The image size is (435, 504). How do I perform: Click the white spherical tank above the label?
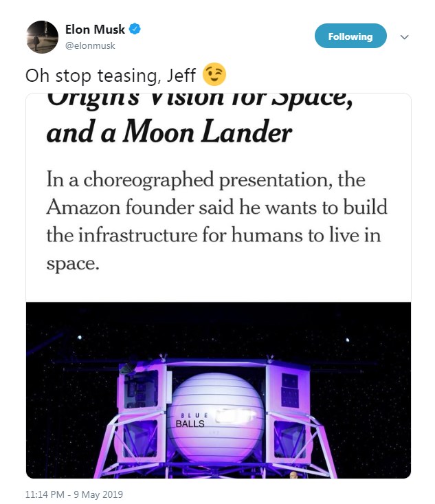pyautogui.click(x=216, y=392)
